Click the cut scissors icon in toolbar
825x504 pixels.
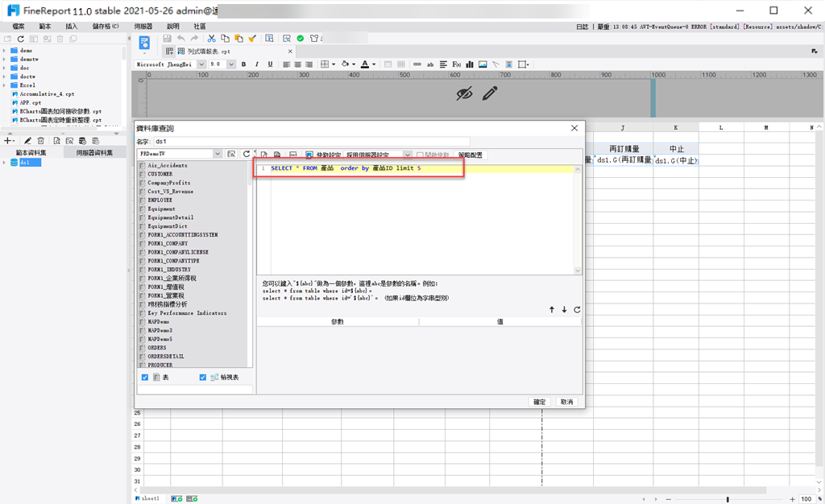212,39
